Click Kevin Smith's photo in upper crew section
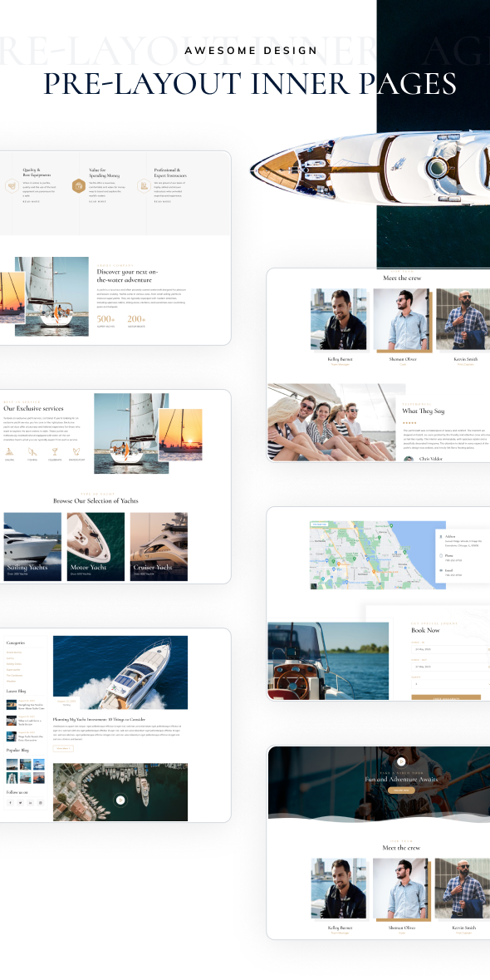The height and width of the screenshot is (980, 490). pyautogui.click(x=463, y=318)
